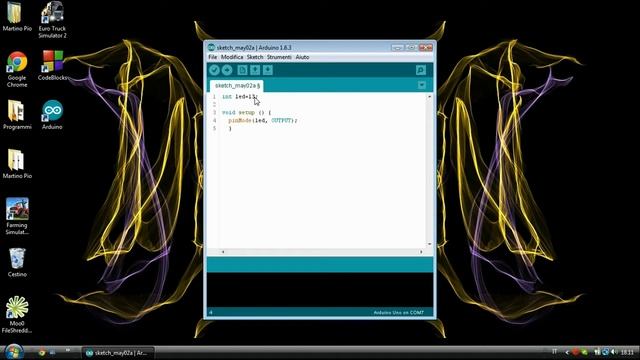Open the Aiuto menu
The height and width of the screenshot is (360, 640).
pyautogui.click(x=302, y=57)
